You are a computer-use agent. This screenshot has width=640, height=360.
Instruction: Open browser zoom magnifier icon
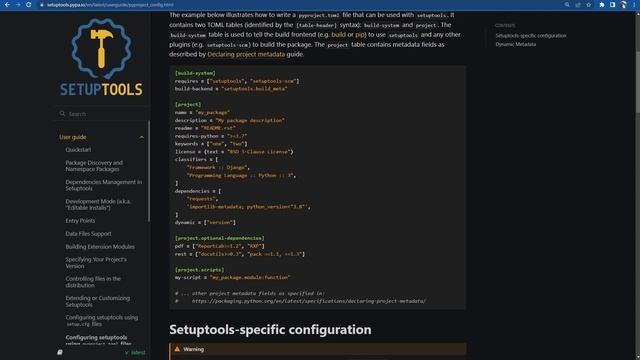pyautogui.click(x=567, y=4)
